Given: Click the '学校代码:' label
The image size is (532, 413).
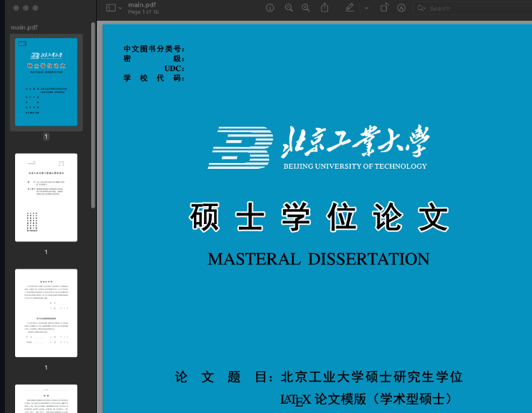Looking at the screenshot, I should (154, 78).
